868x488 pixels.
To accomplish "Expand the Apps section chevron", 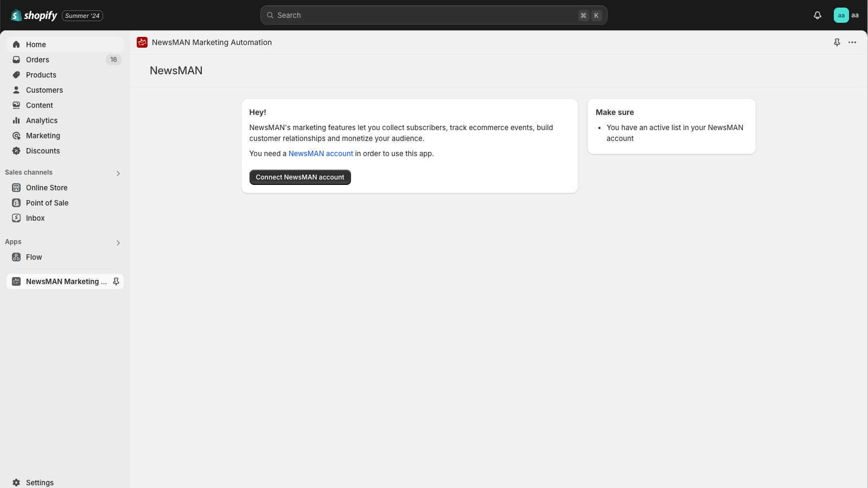I will (118, 243).
